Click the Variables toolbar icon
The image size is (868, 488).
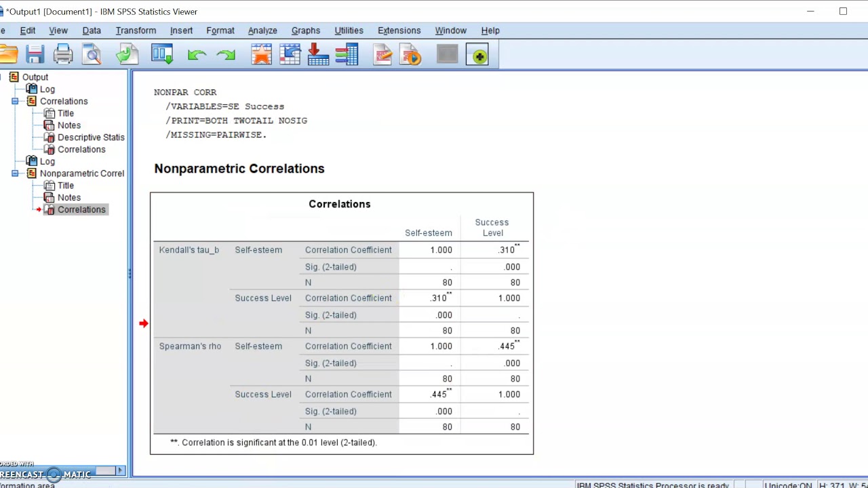tap(347, 55)
